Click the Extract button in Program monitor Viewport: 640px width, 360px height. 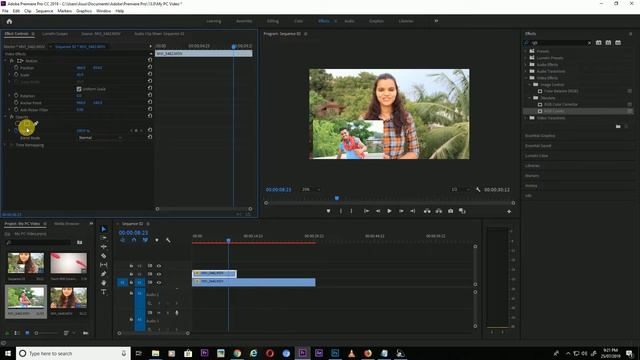439,211
